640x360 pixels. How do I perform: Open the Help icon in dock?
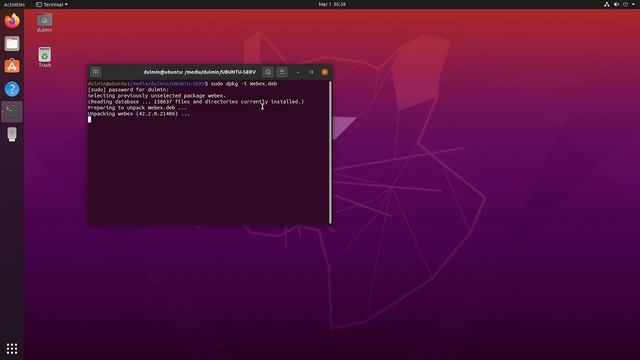click(12, 89)
